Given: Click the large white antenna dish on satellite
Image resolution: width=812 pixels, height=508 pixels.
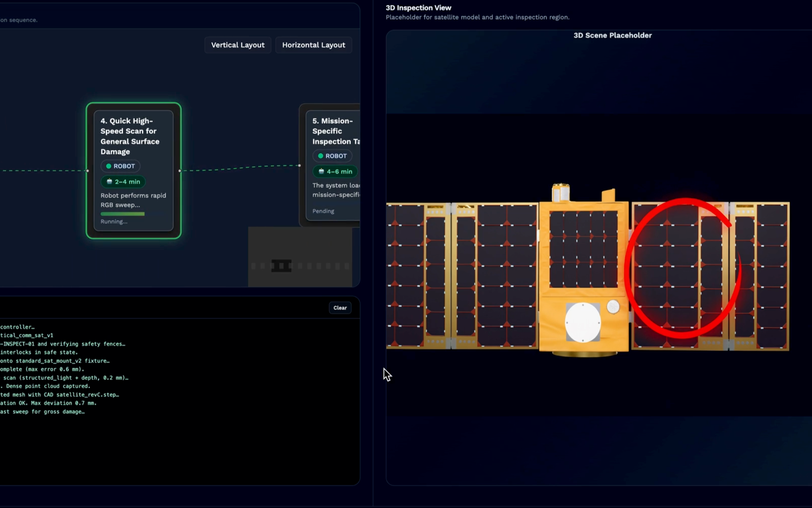Looking at the screenshot, I should pos(583,323).
